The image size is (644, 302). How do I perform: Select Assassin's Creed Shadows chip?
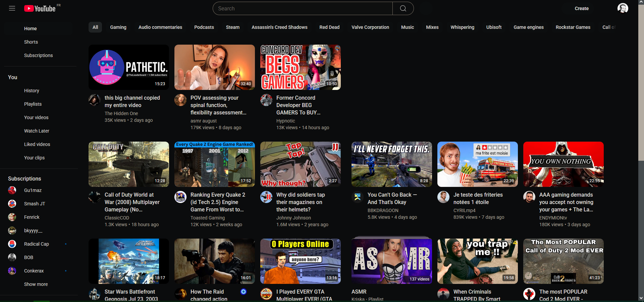pos(279,27)
